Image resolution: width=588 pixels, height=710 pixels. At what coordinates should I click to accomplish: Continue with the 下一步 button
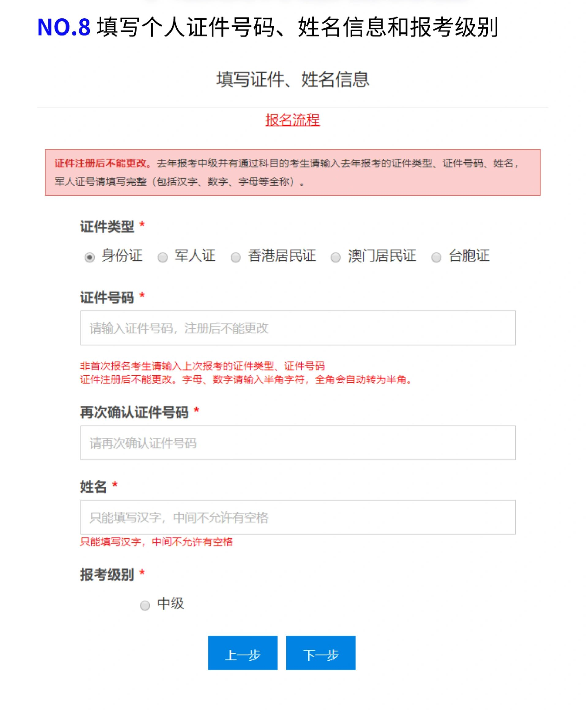pyautogui.click(x=321, y=652)
